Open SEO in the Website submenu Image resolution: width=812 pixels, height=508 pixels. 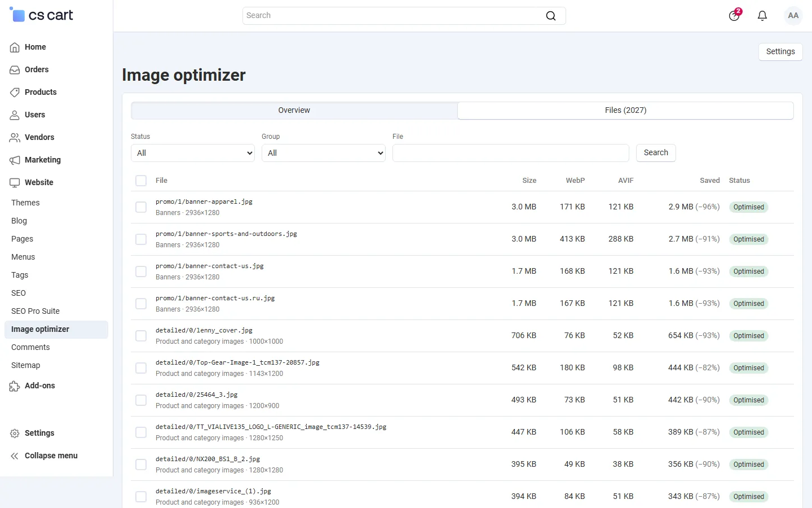[19, 293]
